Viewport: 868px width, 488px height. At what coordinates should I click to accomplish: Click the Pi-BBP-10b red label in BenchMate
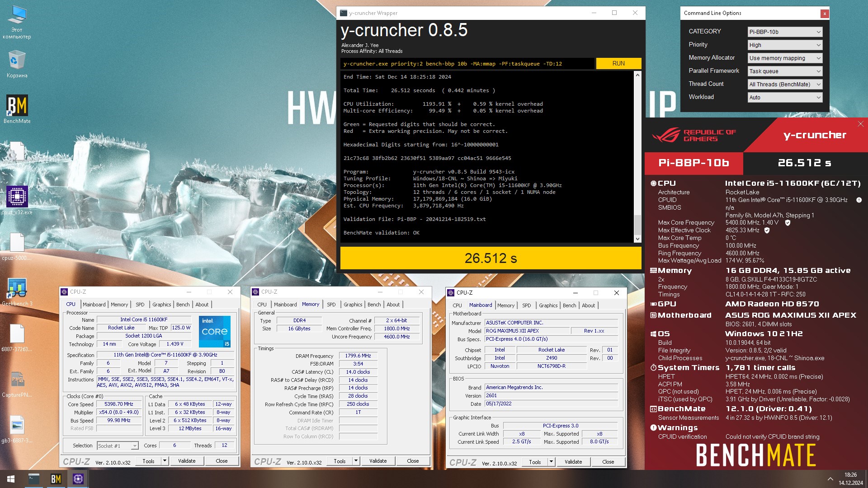point(694,163)
